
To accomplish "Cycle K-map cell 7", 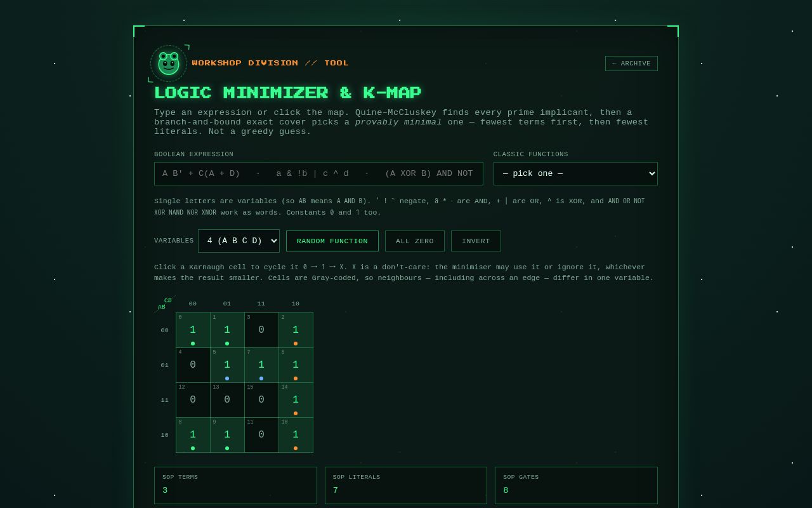I will click(261, 365).
